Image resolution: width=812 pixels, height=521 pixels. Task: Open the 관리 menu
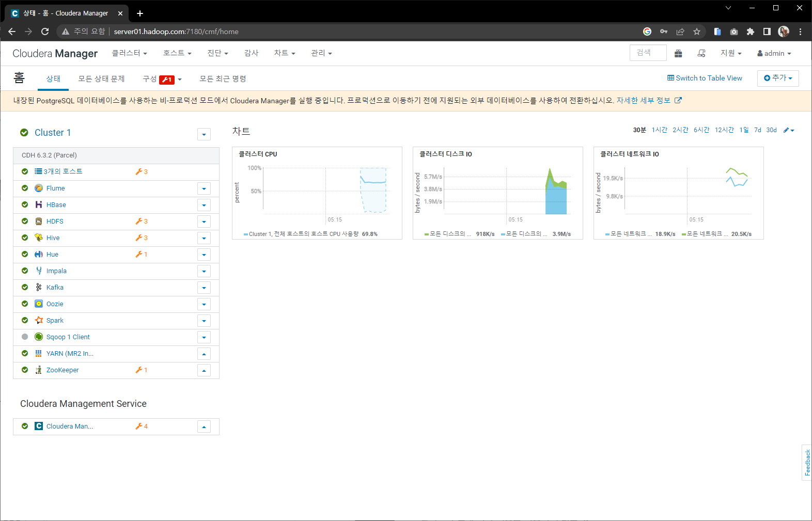pyautogui.click(x=321, y=53)
